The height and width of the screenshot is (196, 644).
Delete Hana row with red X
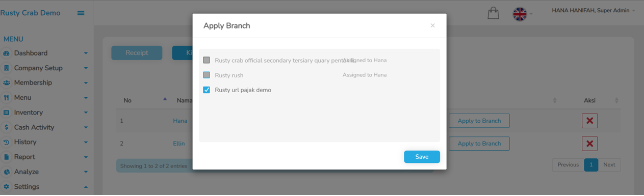tap(589, 121)
